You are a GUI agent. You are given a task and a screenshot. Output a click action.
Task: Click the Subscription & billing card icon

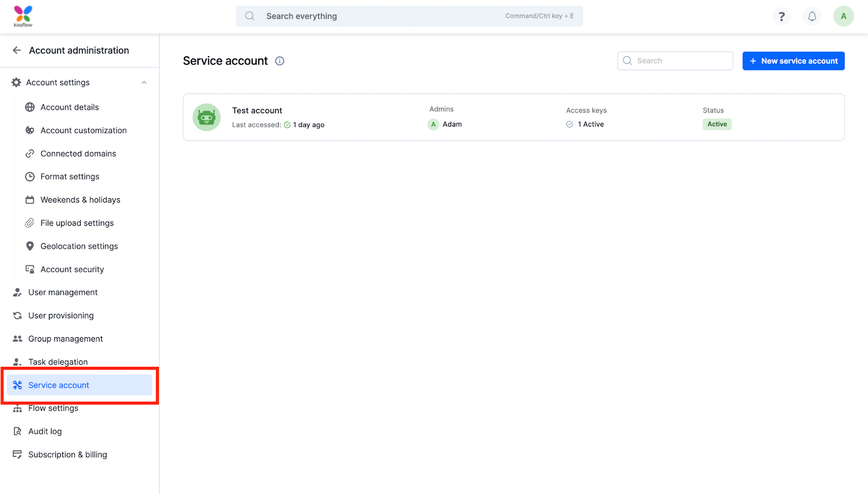[x=17, y=454]
